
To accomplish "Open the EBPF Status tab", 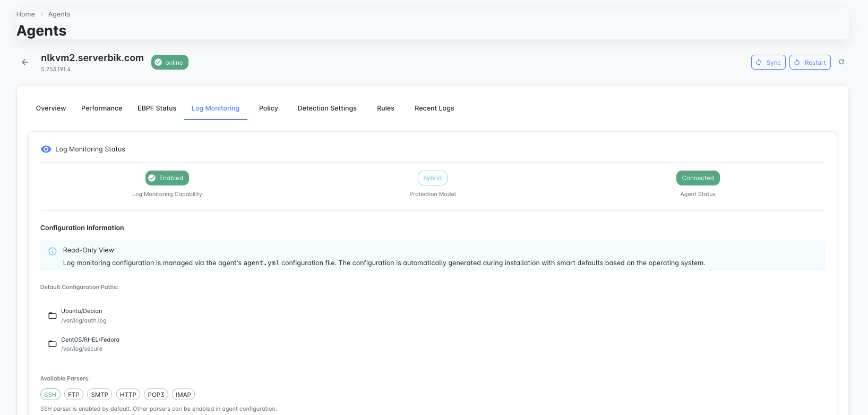I will (x=157, y=108).
